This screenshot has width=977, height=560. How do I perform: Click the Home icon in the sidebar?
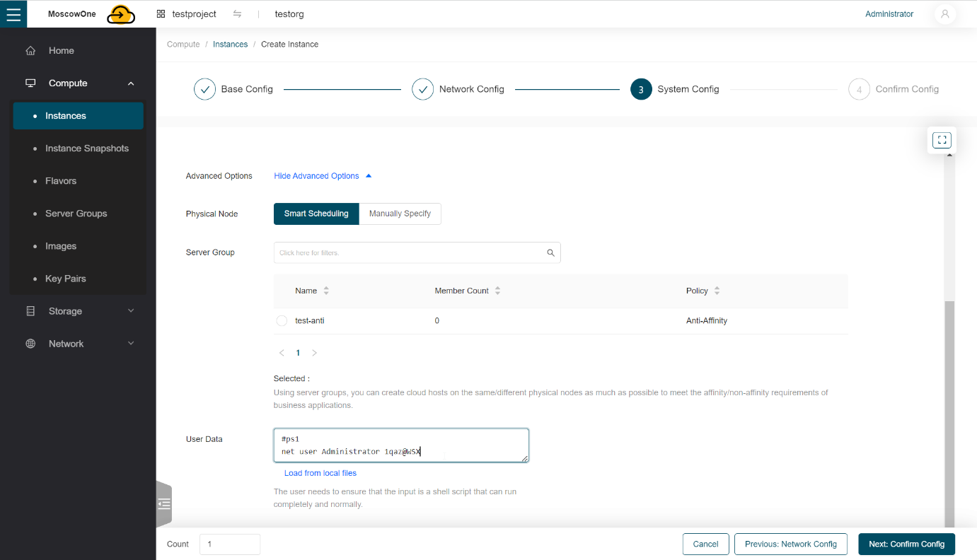(x=30, y=51)
